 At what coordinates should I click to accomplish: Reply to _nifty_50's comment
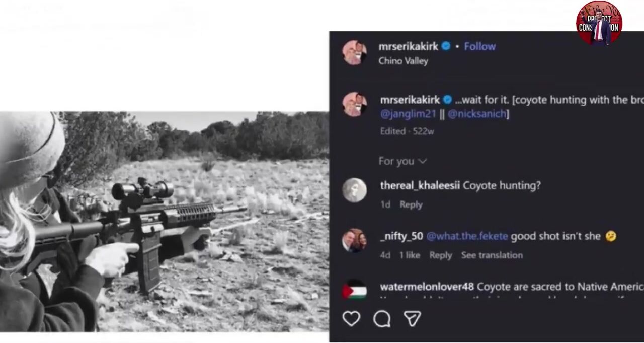click(440, 255)
